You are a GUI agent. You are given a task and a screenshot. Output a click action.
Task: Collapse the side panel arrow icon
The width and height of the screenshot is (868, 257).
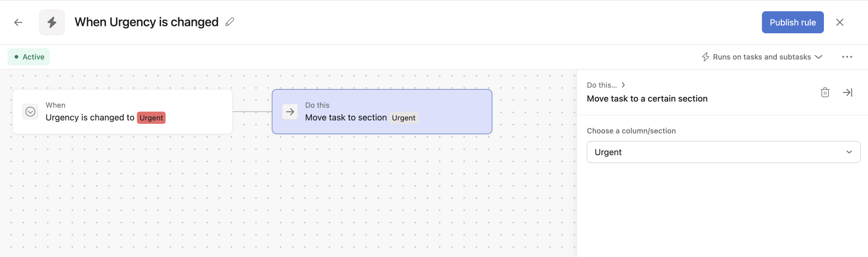847,92
